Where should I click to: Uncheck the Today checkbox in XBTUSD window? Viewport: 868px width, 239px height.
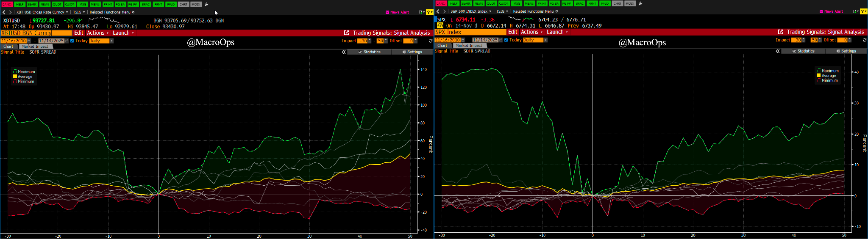tap(72, 41)
